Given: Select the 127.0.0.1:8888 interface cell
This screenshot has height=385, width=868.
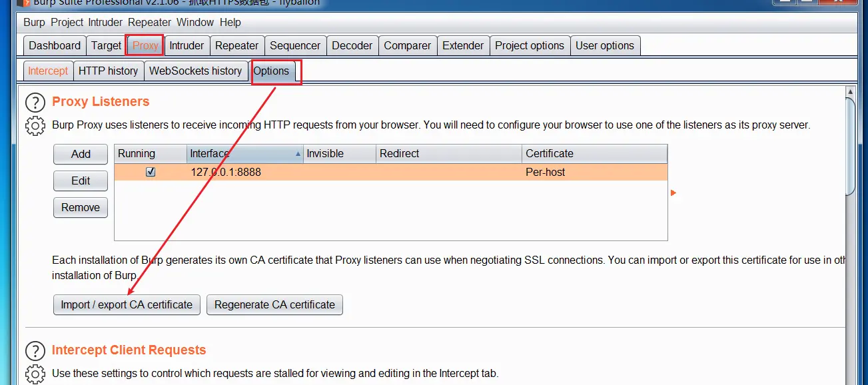Looking at the screenshot, I should [245, 172].
